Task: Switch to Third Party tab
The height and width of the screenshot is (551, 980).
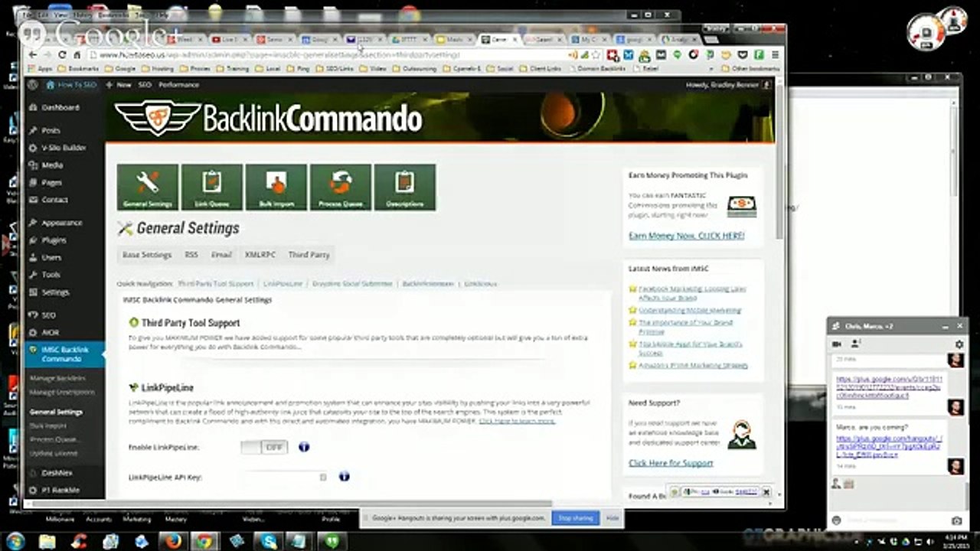Action: coord(309,255)
